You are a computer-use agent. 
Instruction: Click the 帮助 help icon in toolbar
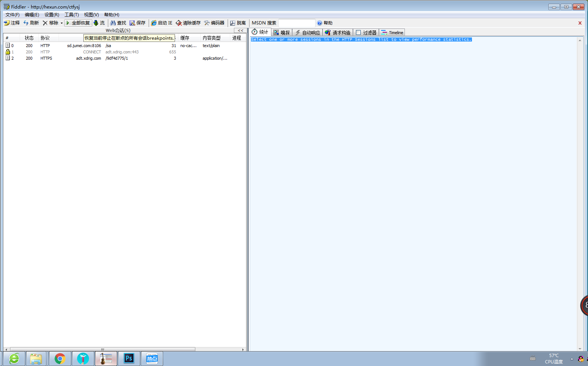pos(320,23)
